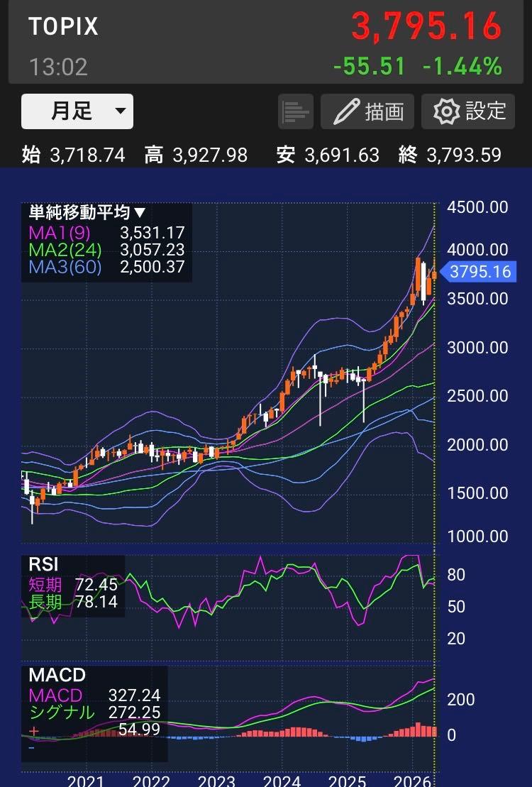This screenshot has width=532, height=787.
Task: Click the 2022 label on time axis
Action: 151,781
